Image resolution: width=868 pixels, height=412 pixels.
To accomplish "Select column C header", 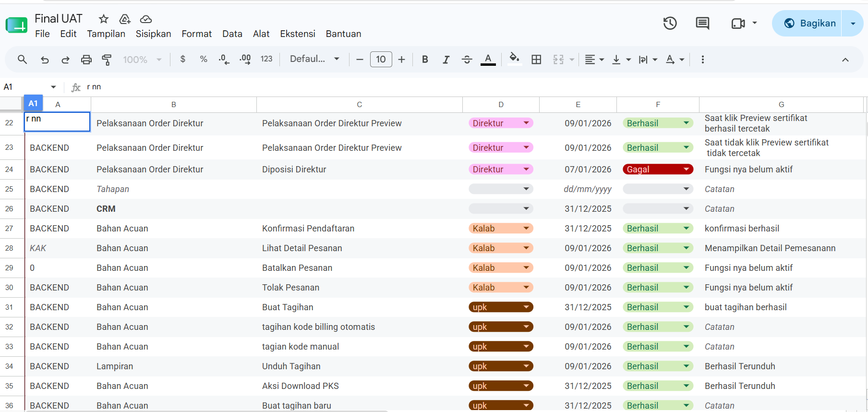I will (360, 105).
